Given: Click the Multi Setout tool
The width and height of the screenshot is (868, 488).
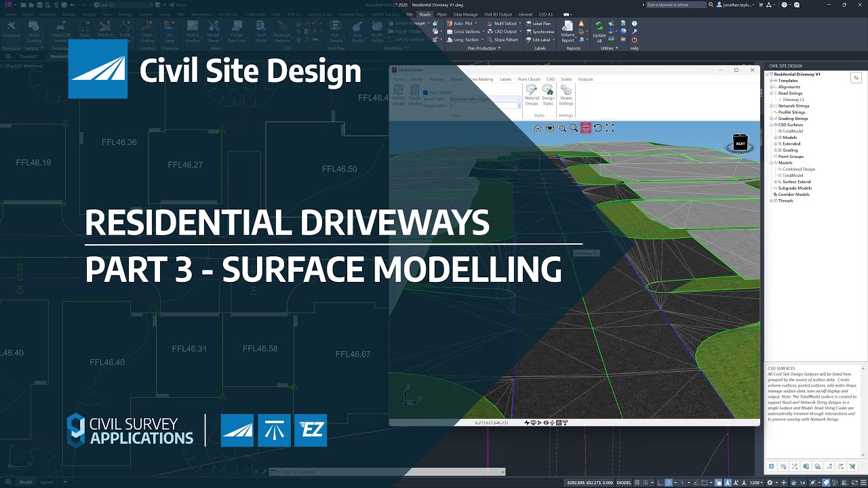Looking at the screenshot, I should click(x=505, y=23).
